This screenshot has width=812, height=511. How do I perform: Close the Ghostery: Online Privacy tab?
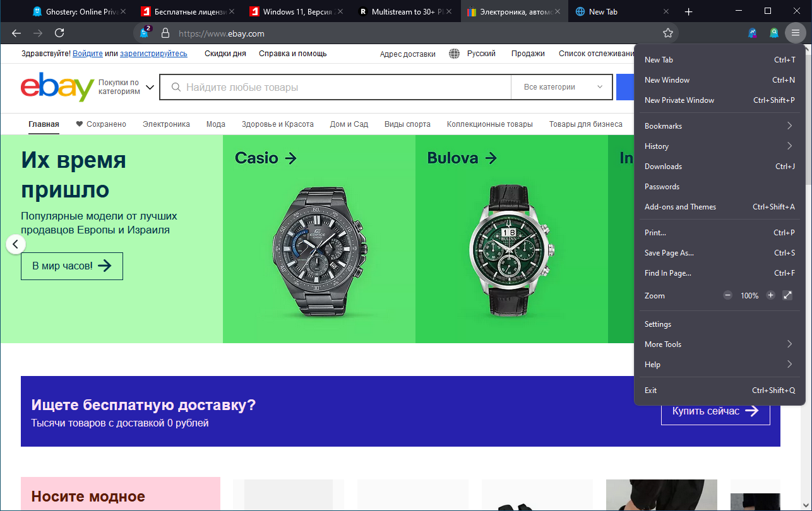click(x=123, y=11)
